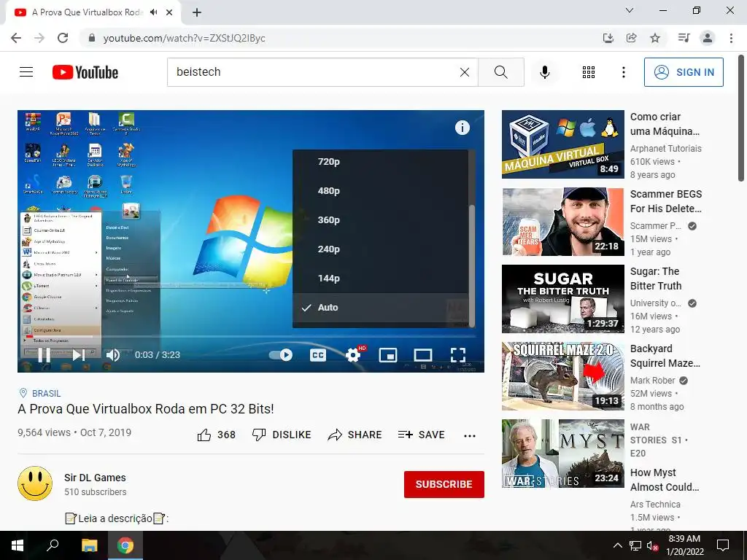
Task: Choose Auto quality option
Action: click(381, 308)
